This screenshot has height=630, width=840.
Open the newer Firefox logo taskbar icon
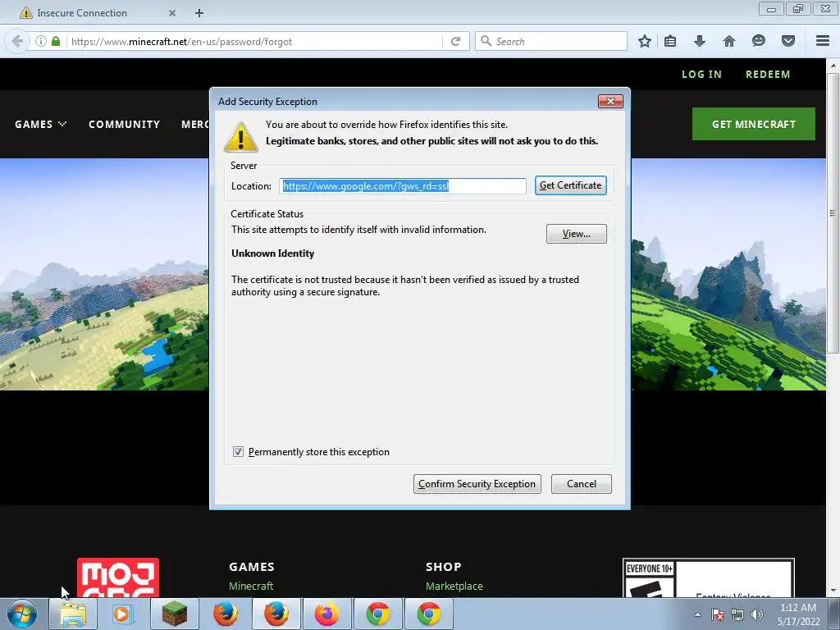coord(326,614)
